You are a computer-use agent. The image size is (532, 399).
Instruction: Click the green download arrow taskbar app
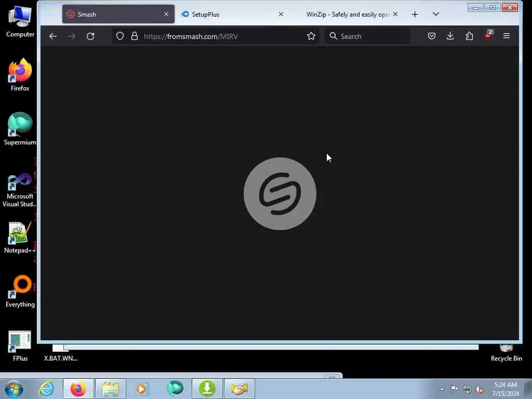207,389
